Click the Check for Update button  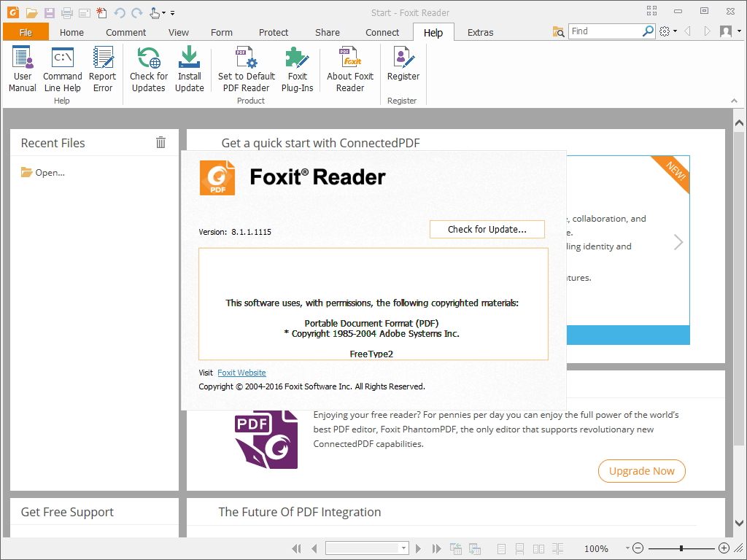[487, 229]
